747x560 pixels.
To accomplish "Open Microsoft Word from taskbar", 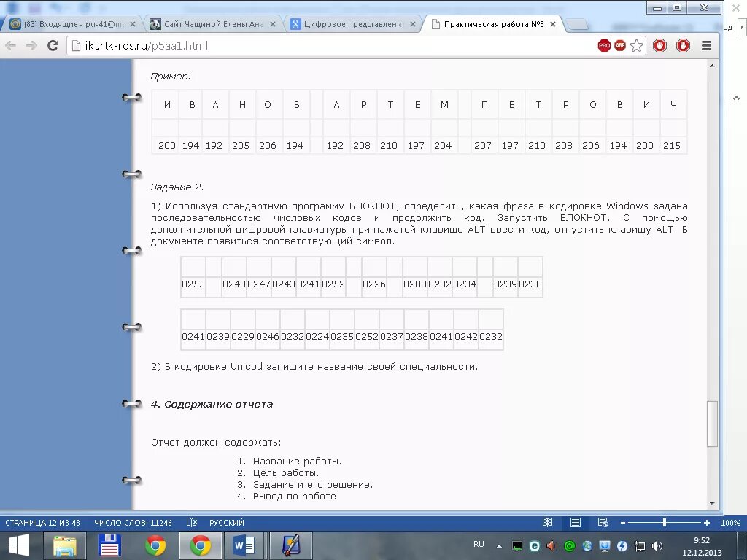I will coord(244,545).
